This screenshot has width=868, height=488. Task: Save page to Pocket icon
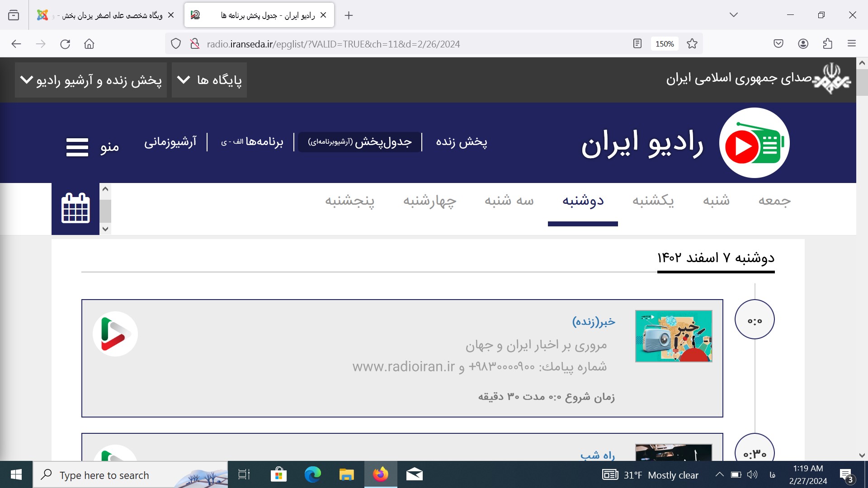click(x=778, y=44)
